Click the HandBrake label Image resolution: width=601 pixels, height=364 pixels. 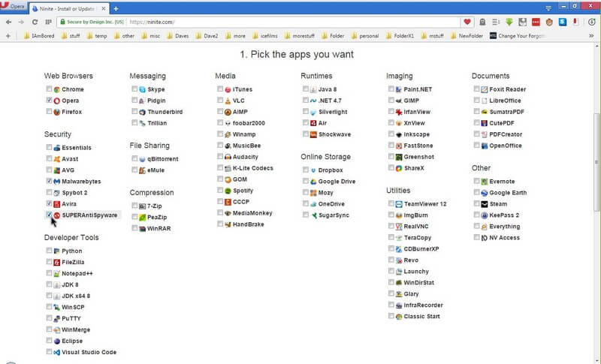249,224
